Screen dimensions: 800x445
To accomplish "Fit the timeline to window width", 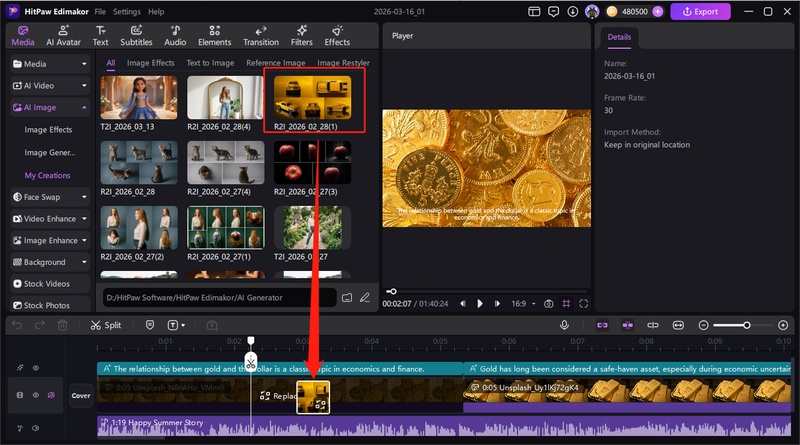I will pos(678,325).
